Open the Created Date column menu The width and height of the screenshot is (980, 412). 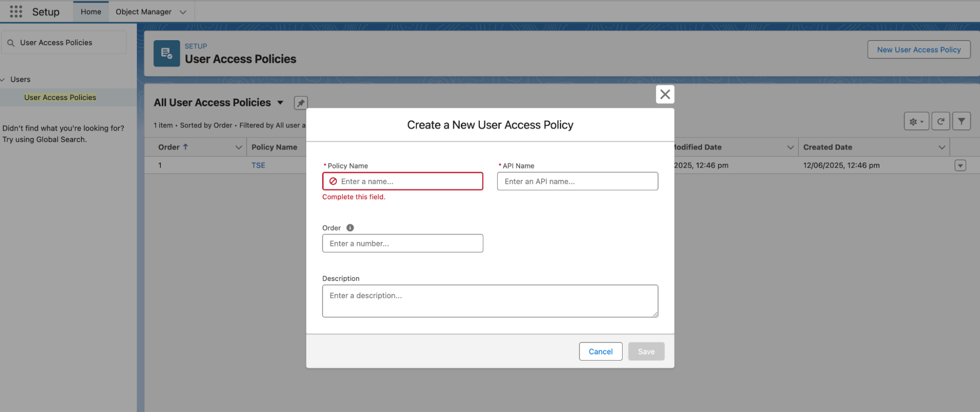point(941,147)
